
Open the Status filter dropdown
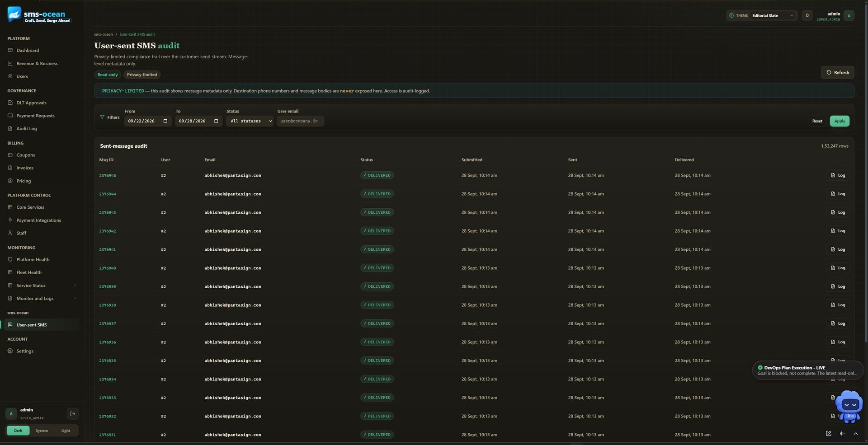pyautogui.click(x=250, y=121)
